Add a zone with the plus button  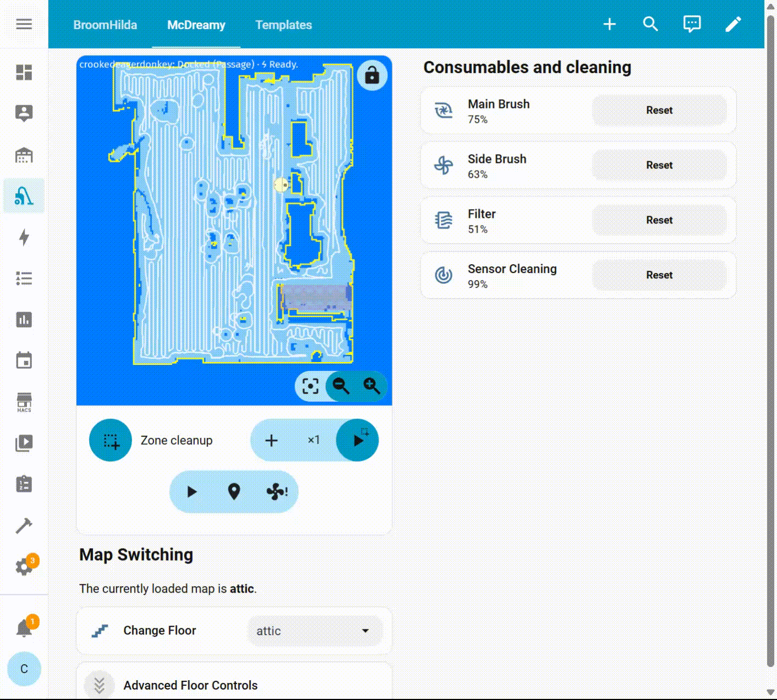coord(271,440)
